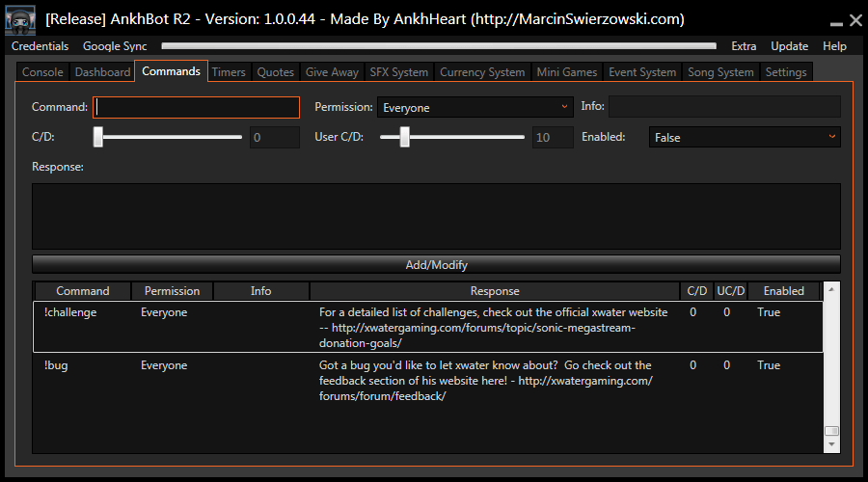Open the Google Sync menu
Viewport: 868px width, 482px height.
(115, 46)
